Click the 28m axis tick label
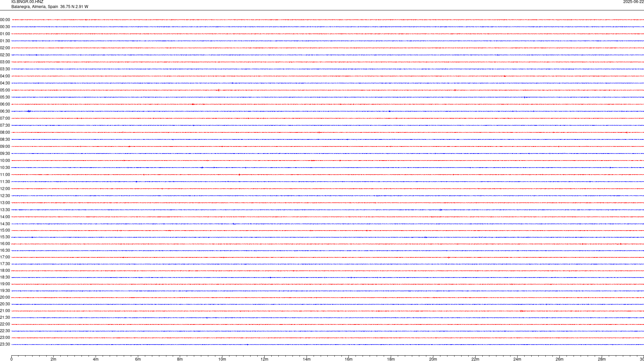Viewport: 644px width, 362px height. [602, 359]
